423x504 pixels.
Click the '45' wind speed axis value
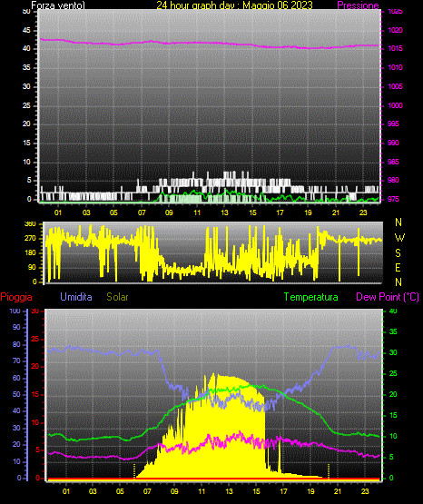26,30
